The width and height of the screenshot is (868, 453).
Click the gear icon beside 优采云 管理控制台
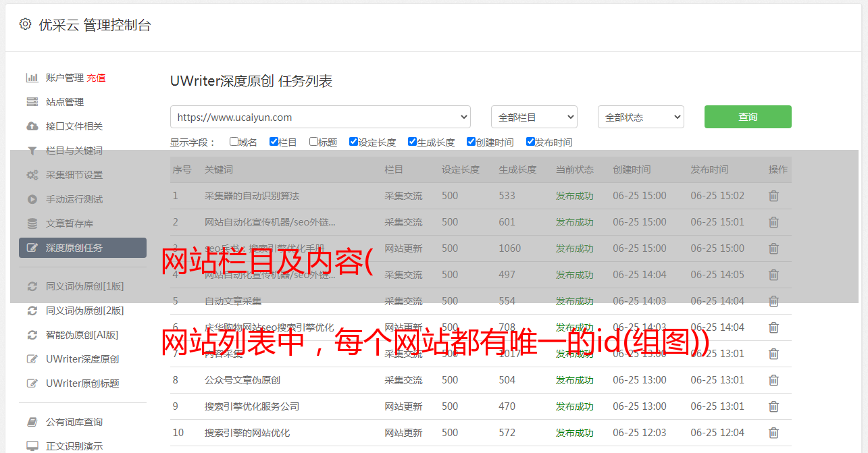tap(25, 24)
